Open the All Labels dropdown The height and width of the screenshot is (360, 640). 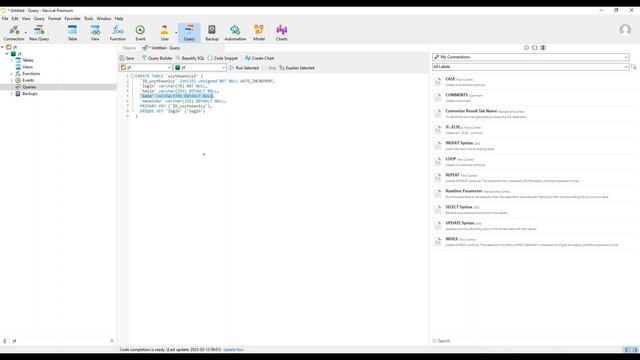coord(531,67)
